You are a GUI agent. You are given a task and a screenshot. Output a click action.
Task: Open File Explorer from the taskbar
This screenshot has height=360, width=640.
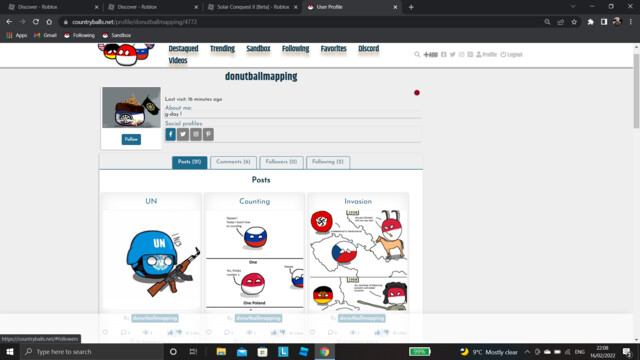pyautogui.click(x=221, y=352)
